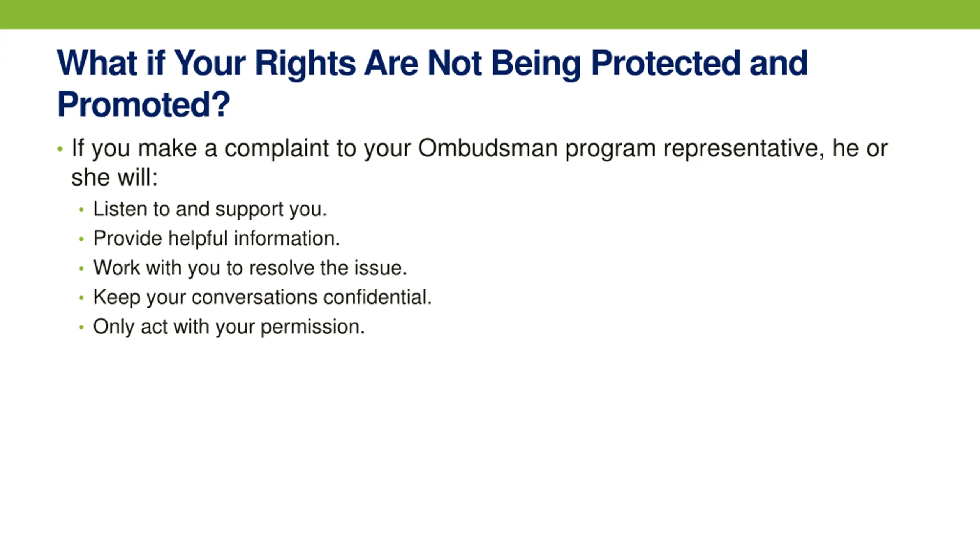This screenshot has height=551, width=980.
Task: Click 'Only act with your permission.' line
Action: point(229,327)
